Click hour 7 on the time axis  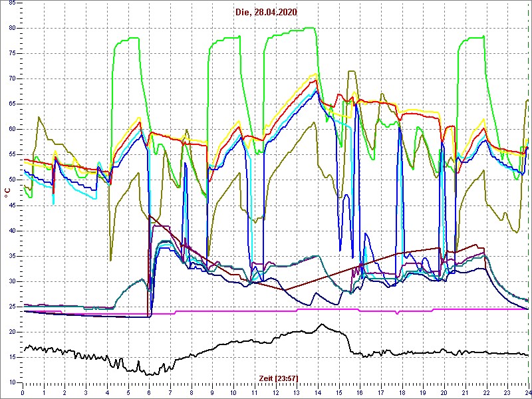coord(170,392)
